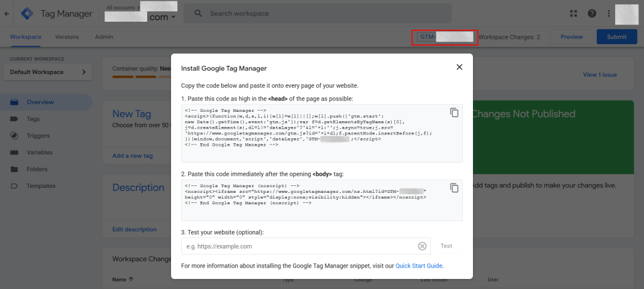Copy the head code snippet
The height and width of the screenshot is (289, 644).
[x=454, y=112]
